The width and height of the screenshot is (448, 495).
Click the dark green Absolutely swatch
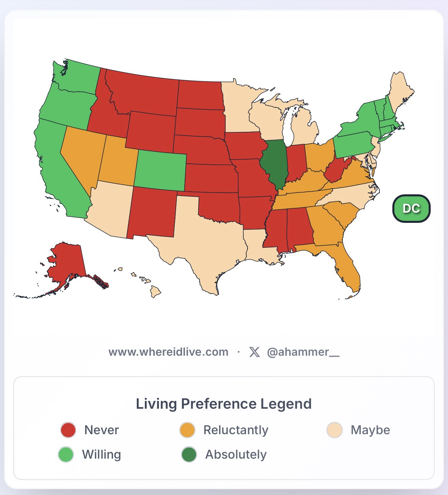click(x=189, y=455)
